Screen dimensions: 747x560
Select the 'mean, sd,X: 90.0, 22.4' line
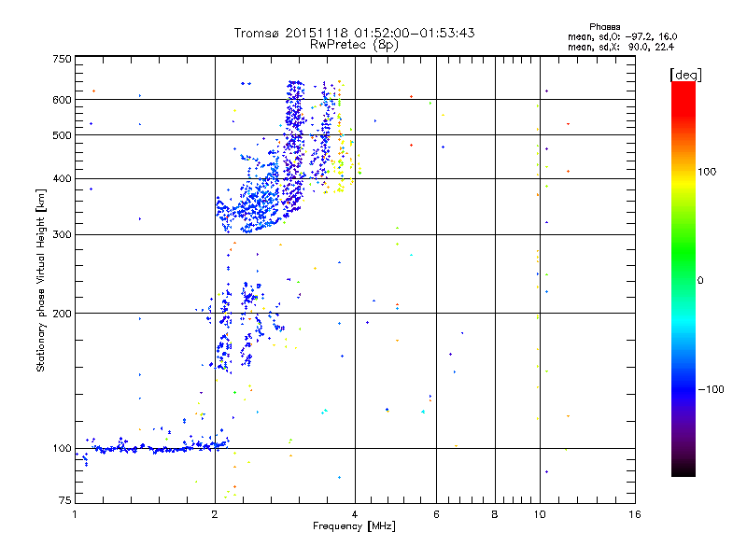[621, 47]
